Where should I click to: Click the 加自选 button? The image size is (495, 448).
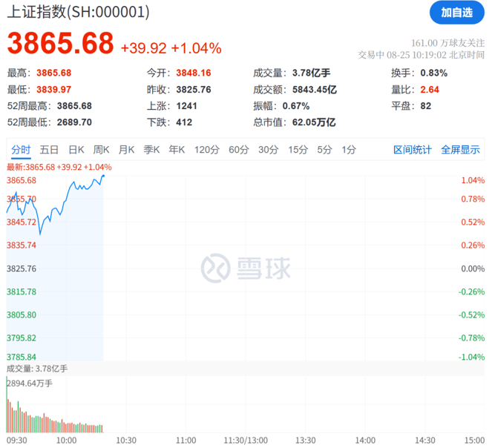click(x=457, y=13)
